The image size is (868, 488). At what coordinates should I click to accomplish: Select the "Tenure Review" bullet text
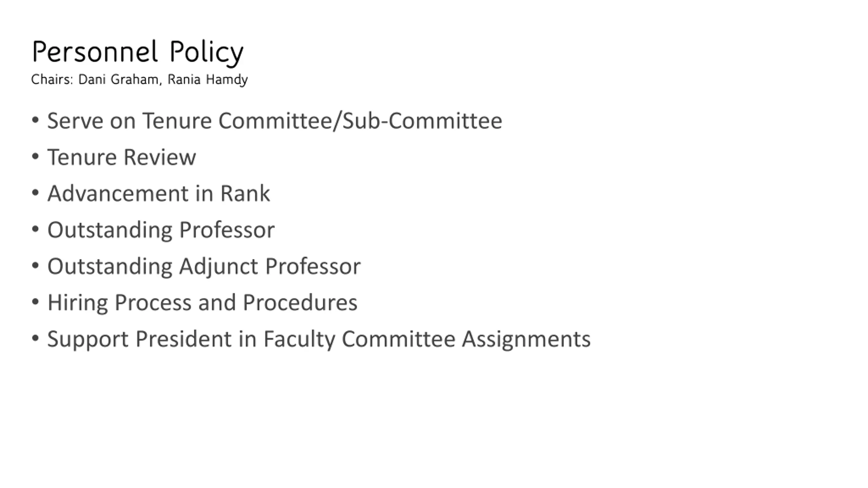pos(122,157)
